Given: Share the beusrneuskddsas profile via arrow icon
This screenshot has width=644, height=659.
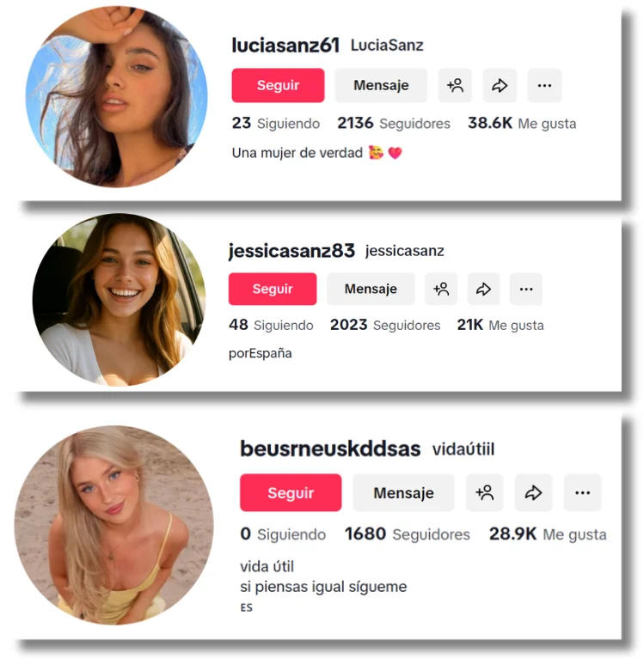Looking at the screenshot, I should click(533, 492).
